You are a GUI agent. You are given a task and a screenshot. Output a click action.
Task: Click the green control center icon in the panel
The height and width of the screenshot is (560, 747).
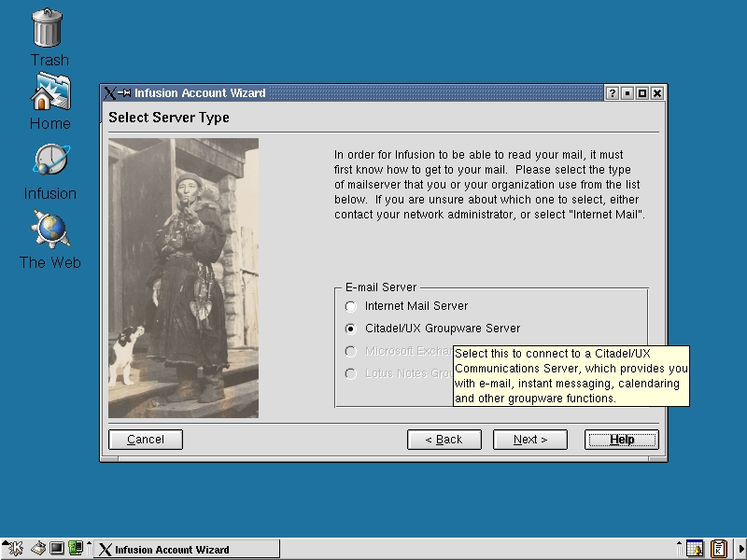[76, 548]
